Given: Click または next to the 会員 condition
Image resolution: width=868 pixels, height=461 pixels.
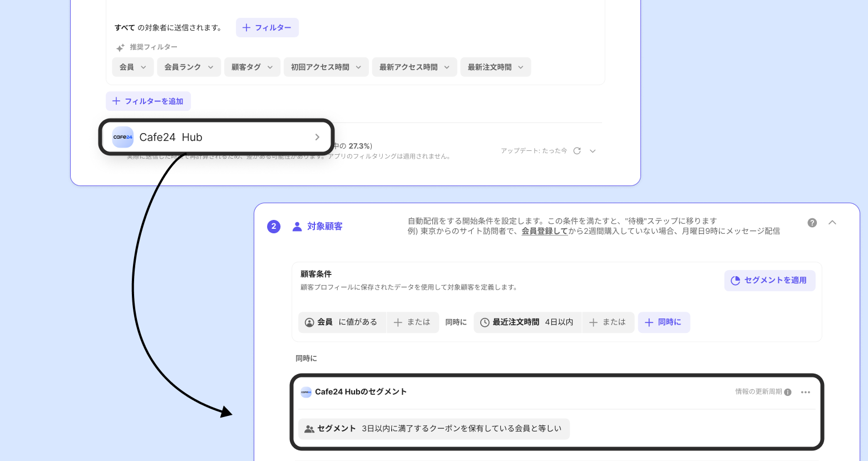Looking at the screenshot, I should click(412, 322).
